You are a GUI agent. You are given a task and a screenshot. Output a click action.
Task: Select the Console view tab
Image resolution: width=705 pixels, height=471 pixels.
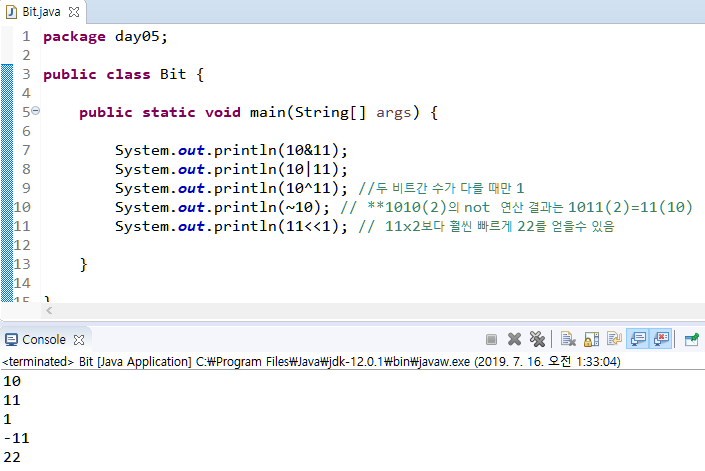(44, 339)
